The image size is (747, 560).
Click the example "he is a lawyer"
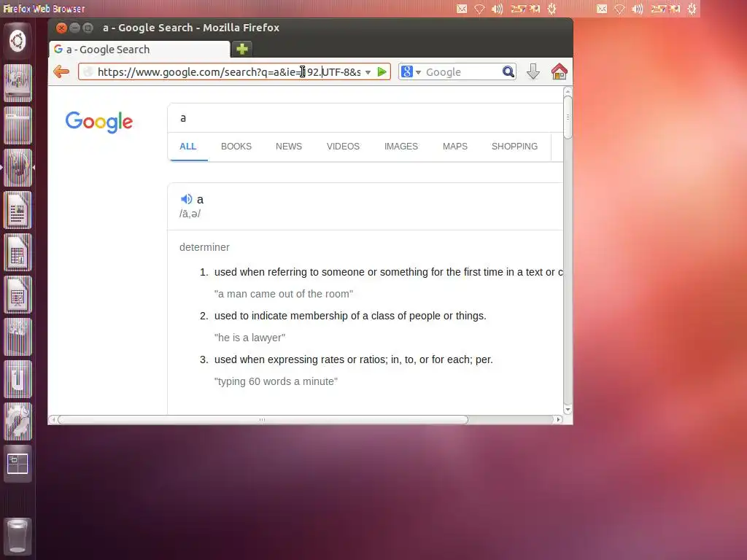coord(249,338)
